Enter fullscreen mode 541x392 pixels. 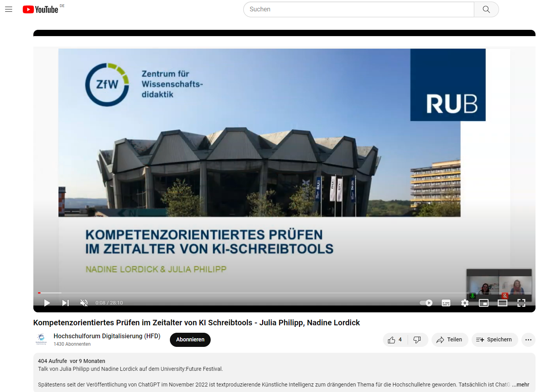[521, 303]
